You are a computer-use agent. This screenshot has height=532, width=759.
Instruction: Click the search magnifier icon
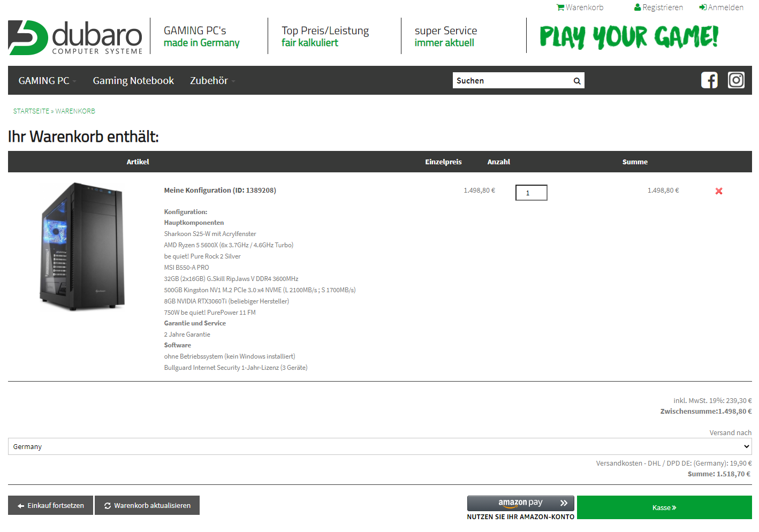(577, 81)
